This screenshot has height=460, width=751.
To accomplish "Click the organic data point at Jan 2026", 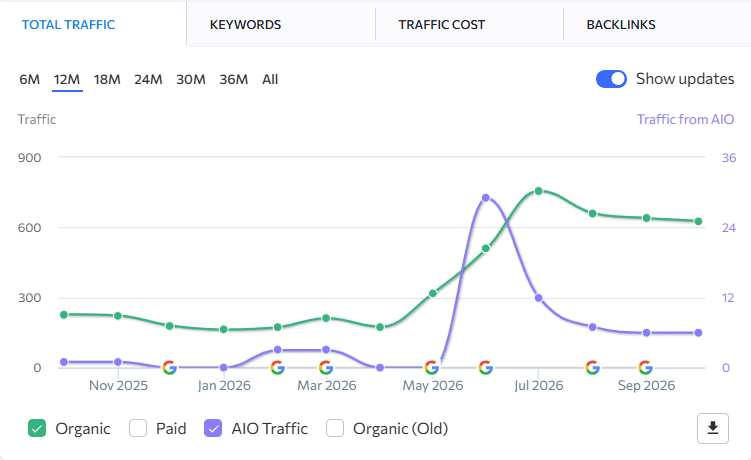I will [x=223, y=329].
